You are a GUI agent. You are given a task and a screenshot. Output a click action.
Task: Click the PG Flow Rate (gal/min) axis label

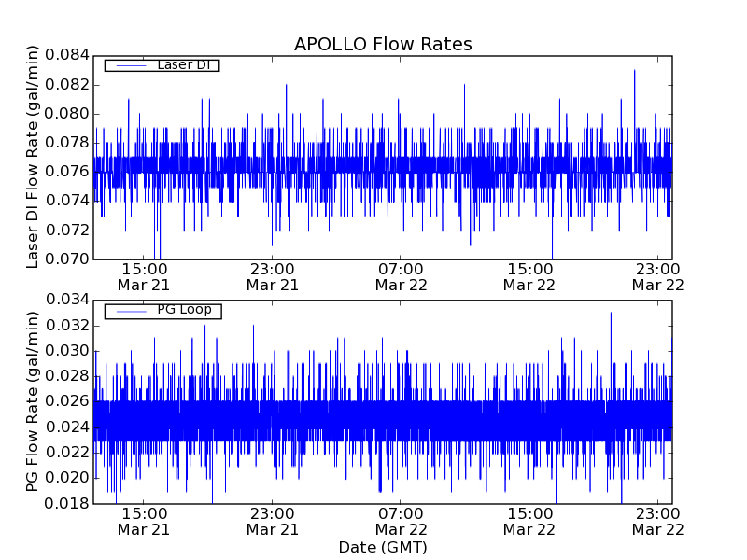[32, 401]
